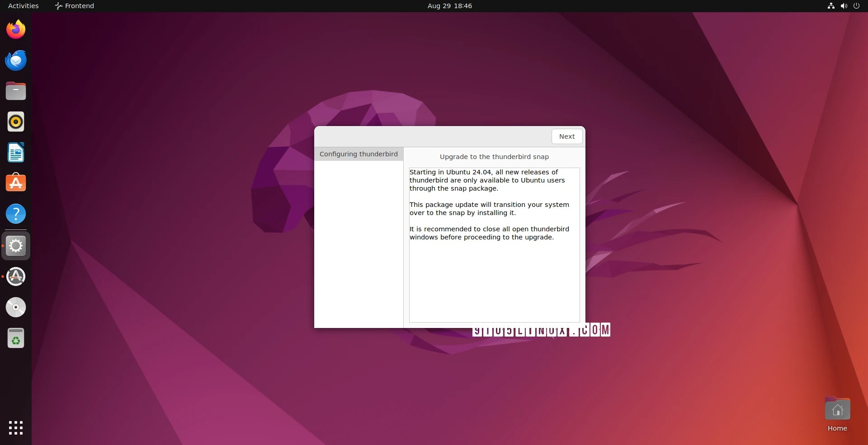This screenshot has height=445, width=868.
Task: Select the Configuring thunderbird sidebar item
Action: [x=359, y=154]
